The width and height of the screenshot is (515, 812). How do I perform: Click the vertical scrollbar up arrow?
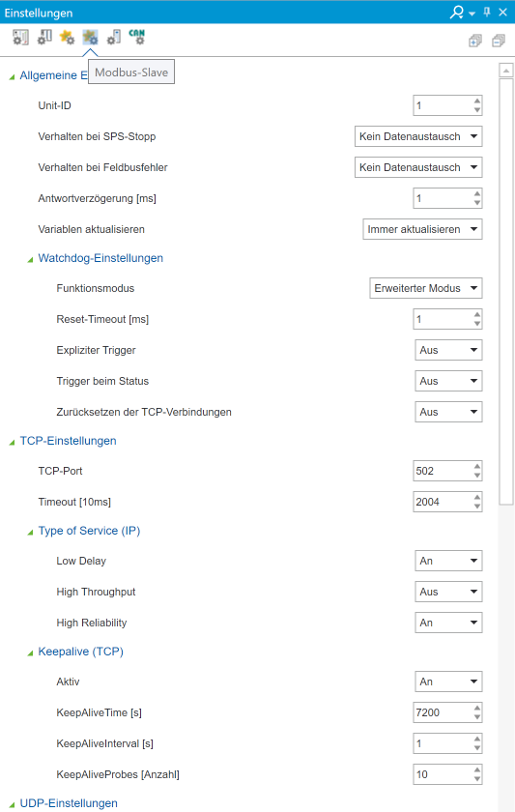(x=506, y=70)
